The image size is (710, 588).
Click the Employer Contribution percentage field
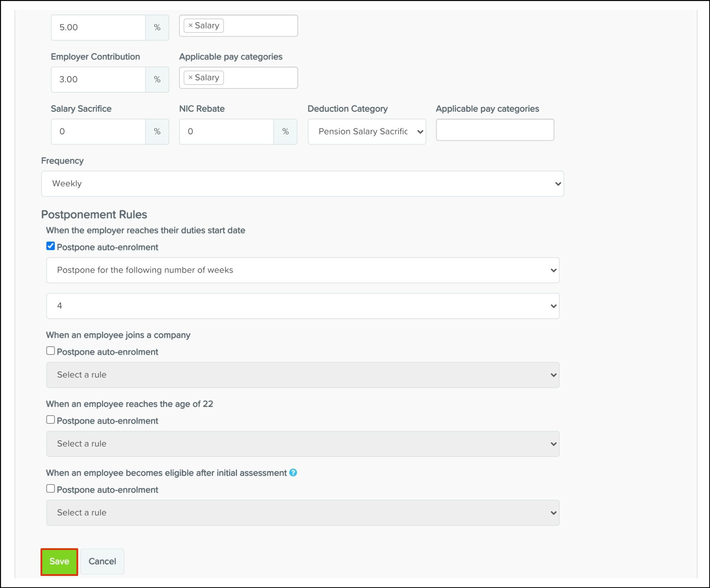click(98, 80)
